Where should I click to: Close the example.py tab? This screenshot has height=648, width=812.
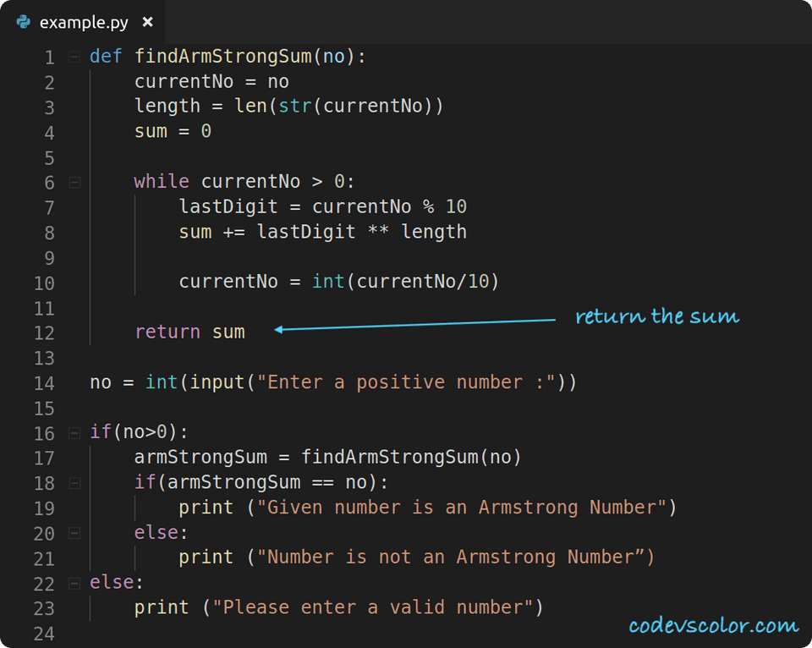(x=147, y=22)
